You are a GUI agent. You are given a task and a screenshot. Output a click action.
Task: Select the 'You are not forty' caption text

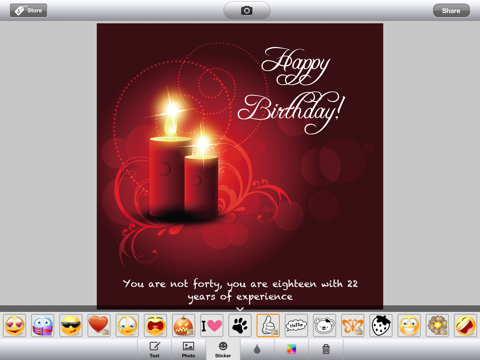tap(240, 290)
